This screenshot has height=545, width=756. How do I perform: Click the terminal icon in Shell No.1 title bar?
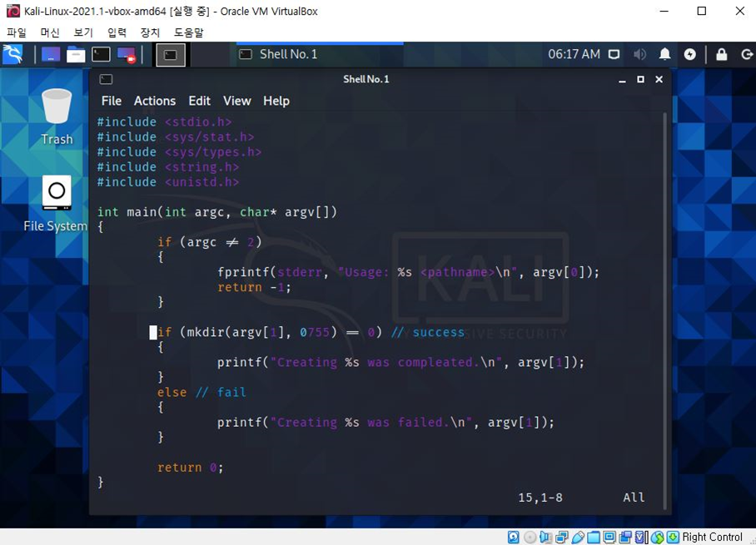pos(106,79)
